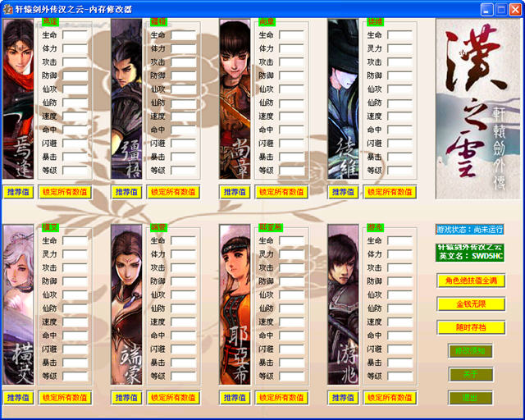Focus 徒维's 灵力 input field
This screenshot has width=525, height=420.
coord(400,48)
